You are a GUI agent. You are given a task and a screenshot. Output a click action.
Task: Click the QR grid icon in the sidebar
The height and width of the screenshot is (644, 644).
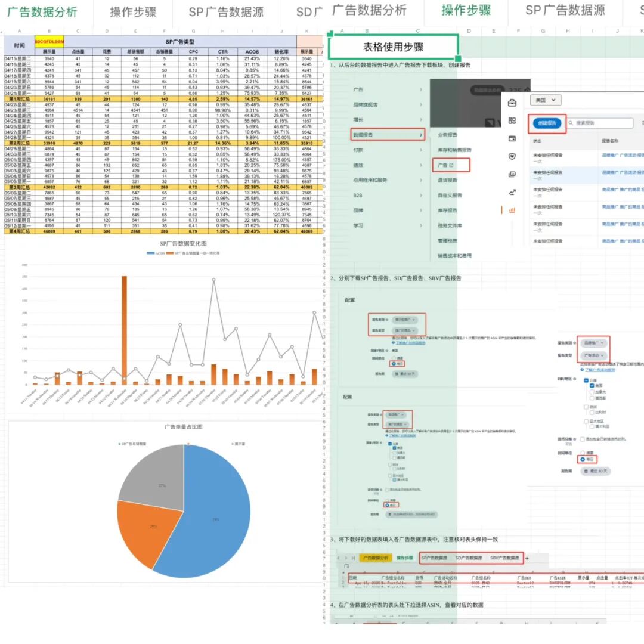512,121
